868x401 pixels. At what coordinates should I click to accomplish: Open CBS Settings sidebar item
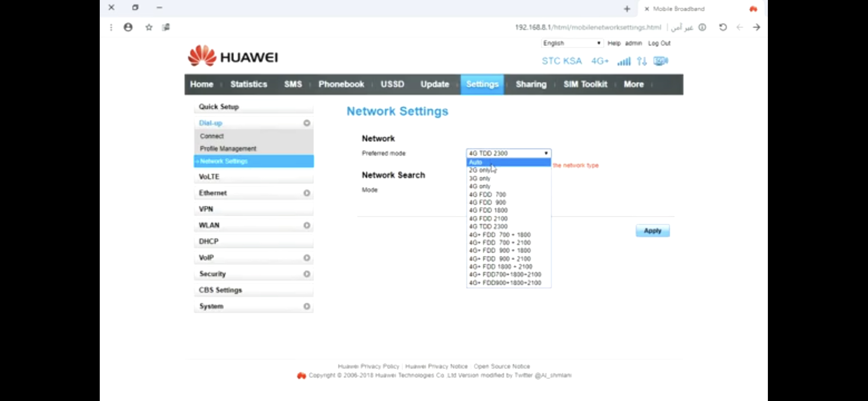pyautogui.click(x=253, y=290)
